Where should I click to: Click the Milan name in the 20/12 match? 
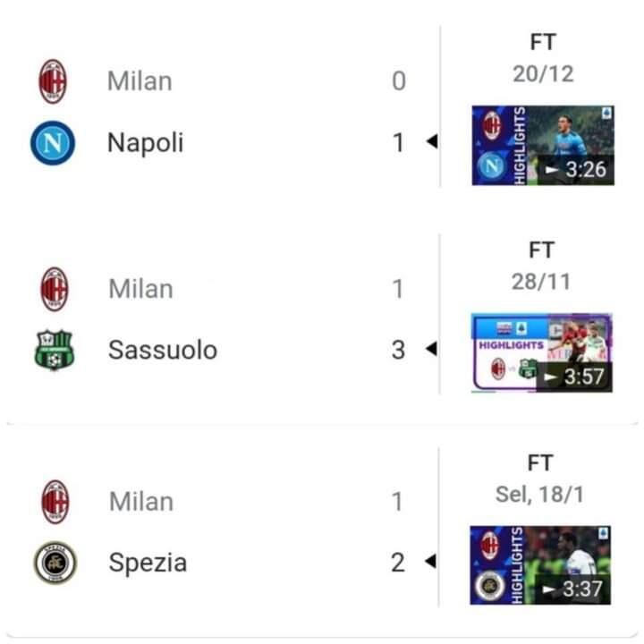click(140, 81)
